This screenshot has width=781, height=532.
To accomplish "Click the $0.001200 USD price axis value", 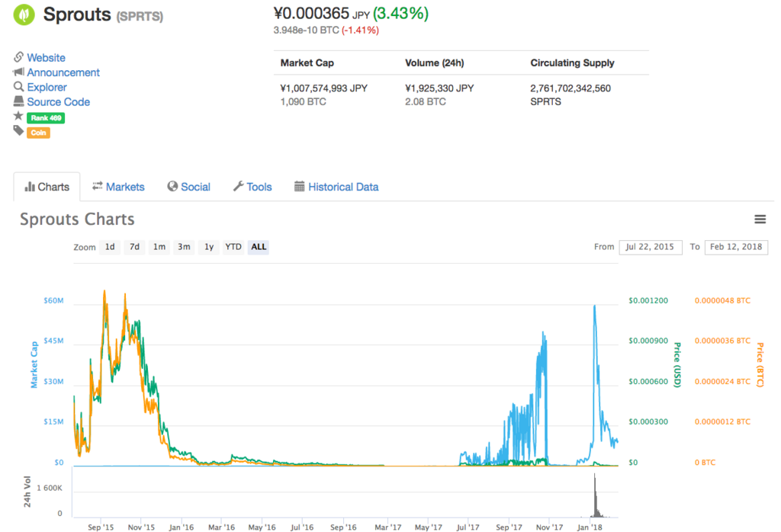I will (x=648, y=300).
